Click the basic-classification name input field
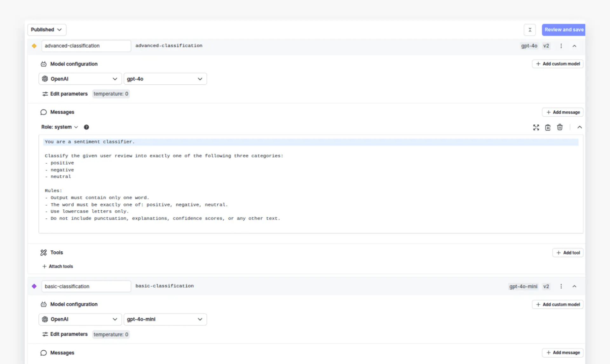 [x=86, y=286]
